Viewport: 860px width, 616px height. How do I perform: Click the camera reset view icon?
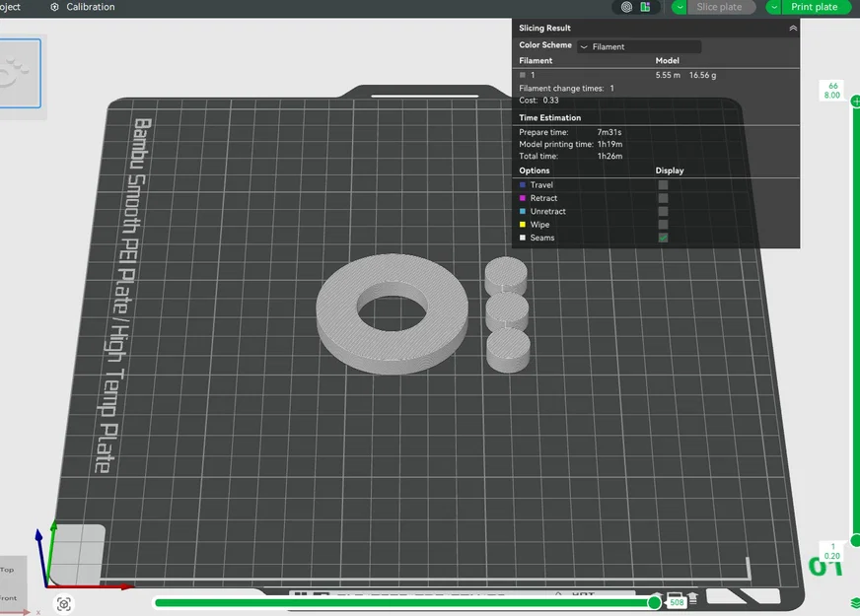pos(64,604)
